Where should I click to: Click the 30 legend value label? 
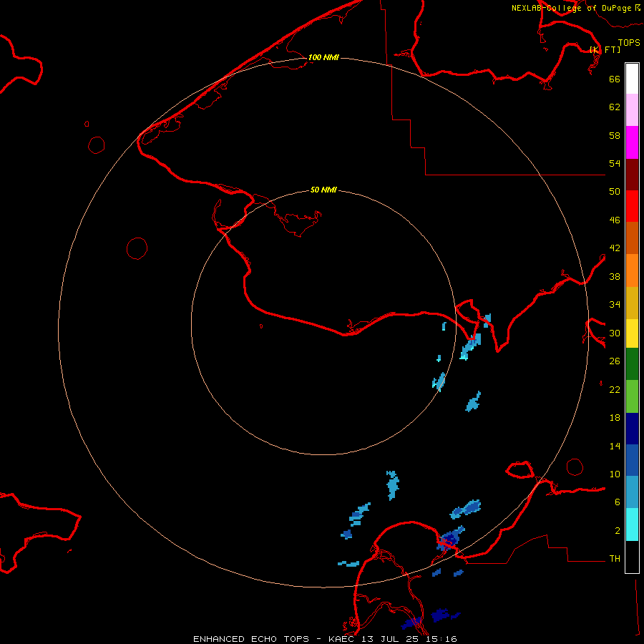615,333
